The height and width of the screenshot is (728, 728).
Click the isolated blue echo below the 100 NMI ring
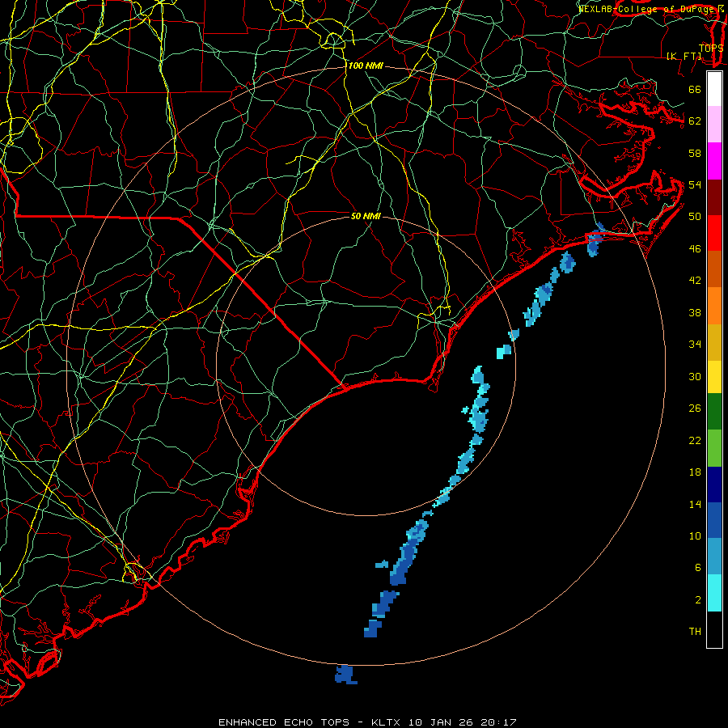pyautogui.click(x=345, y=675)
